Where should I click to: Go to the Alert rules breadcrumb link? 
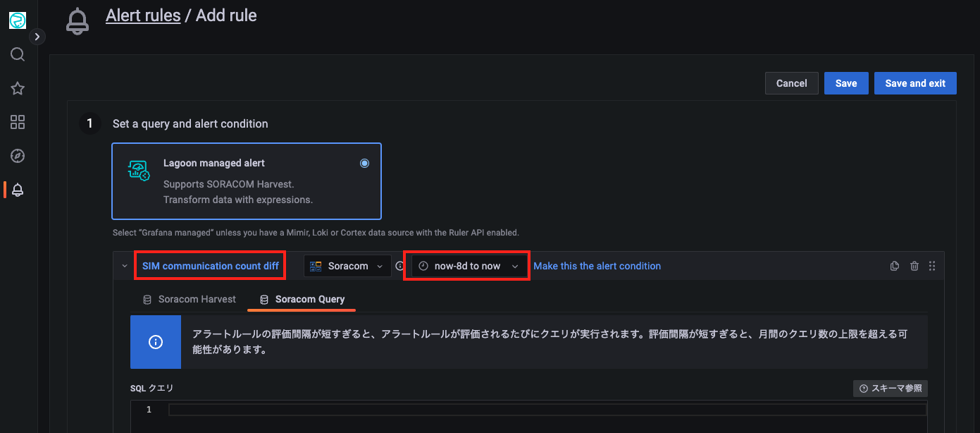coord(143,15)
